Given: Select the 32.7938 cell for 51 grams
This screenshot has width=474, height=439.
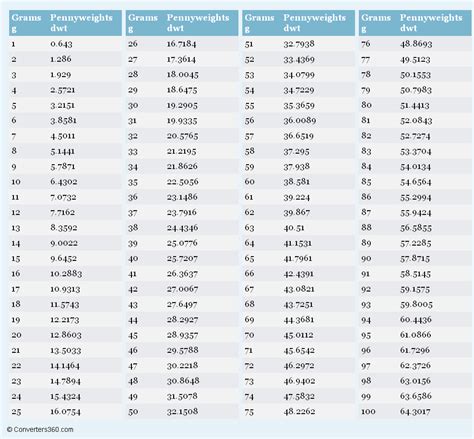Looking at the screenshot, I should [x=299, y=44].
